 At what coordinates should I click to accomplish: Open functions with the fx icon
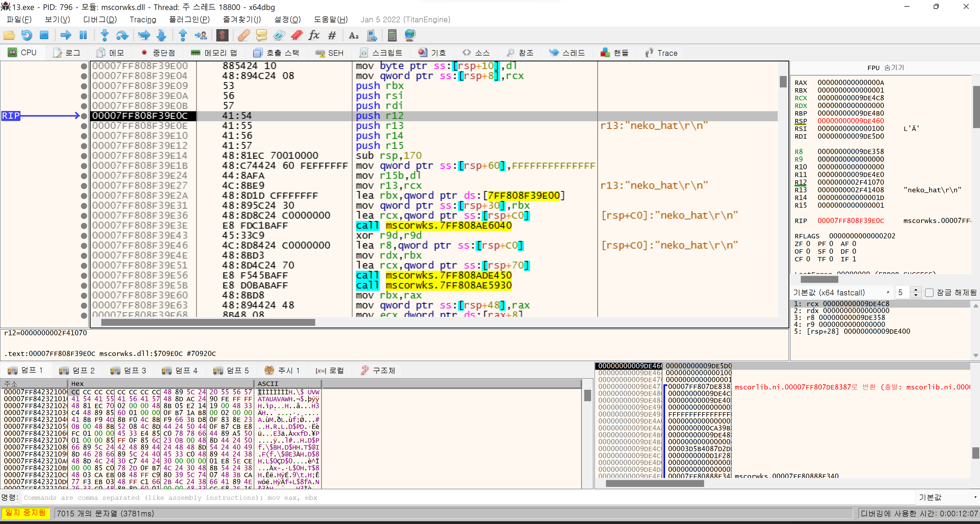(314, 35)
